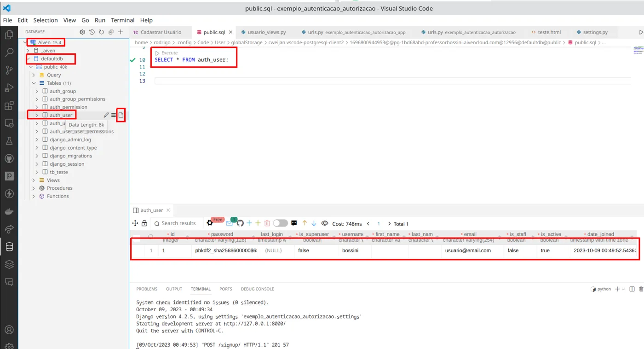Click the pencil icon on auth_user row
Image resolution: width=644 pixels, height=349 pixels.
tap(106, 115)
